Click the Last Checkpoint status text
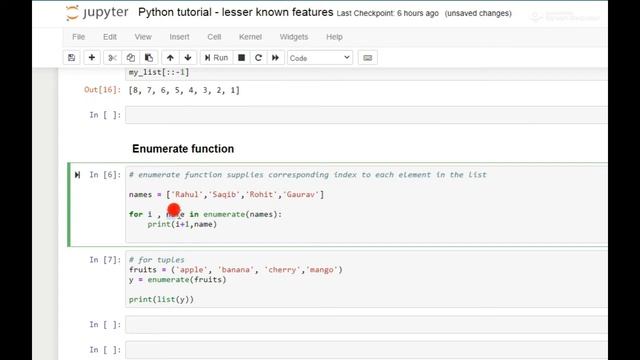This screenshot has width=640, height=360. click(387, 13)
